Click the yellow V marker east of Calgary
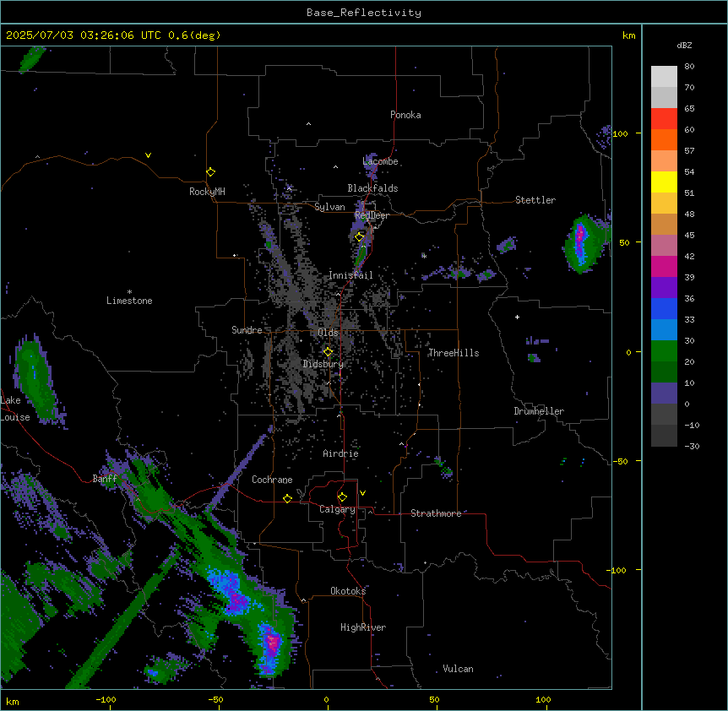 click(x=362, y=493)
